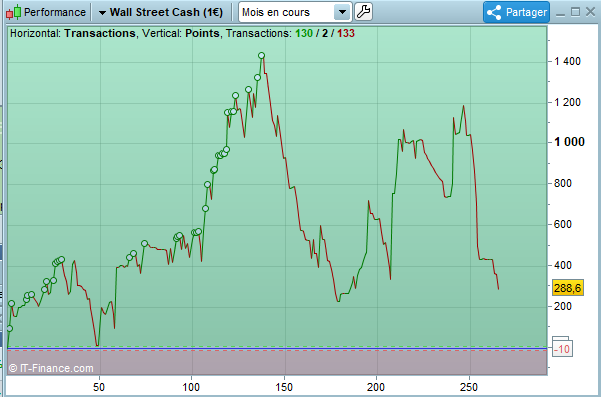This screenshot has width=601, height=397.
Task: Click the -10 price label tag
Action: point(562,349)
